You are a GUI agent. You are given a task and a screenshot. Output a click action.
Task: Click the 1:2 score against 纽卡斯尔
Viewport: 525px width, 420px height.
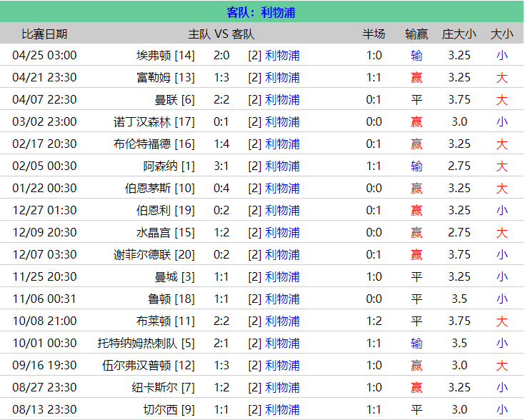[221, 387]
